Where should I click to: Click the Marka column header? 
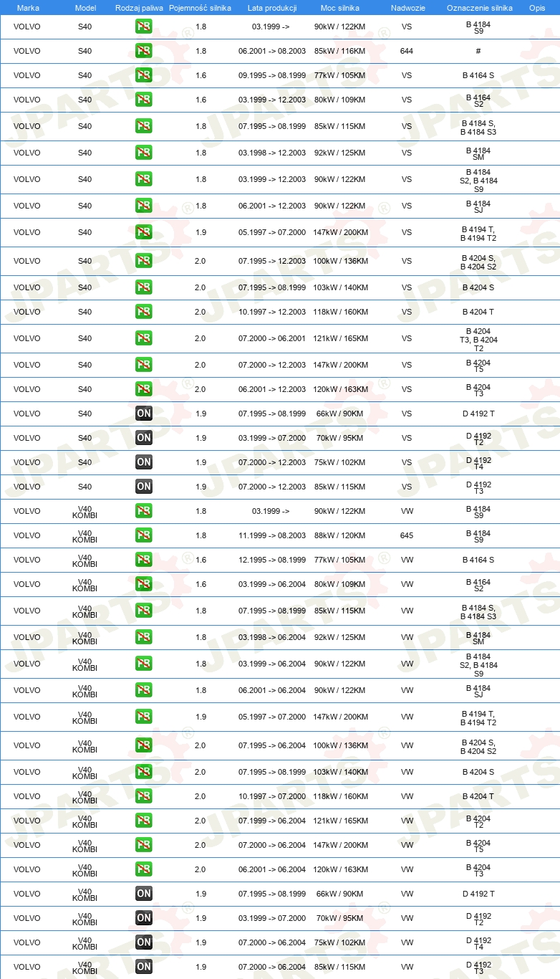click(x=28, y=7)
